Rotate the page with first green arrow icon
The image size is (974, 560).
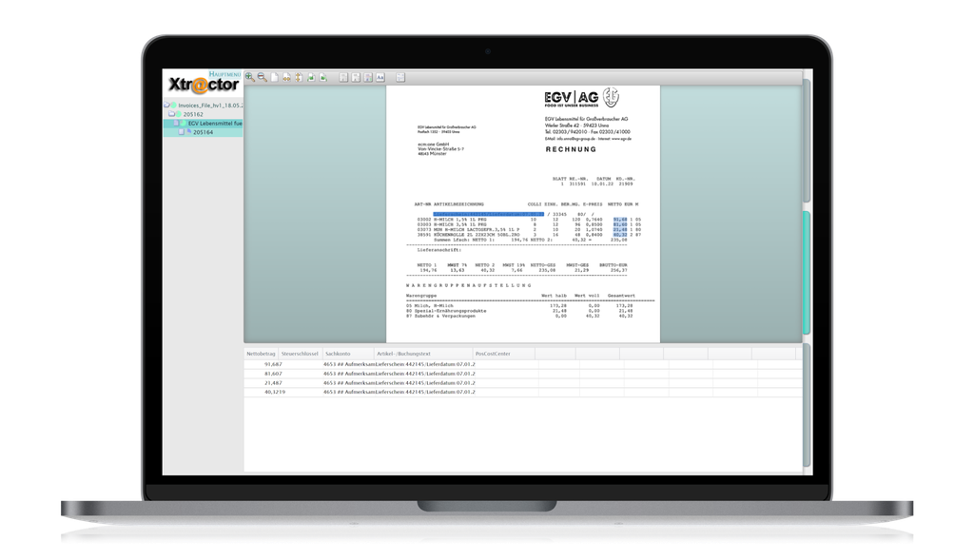point(311,77)
